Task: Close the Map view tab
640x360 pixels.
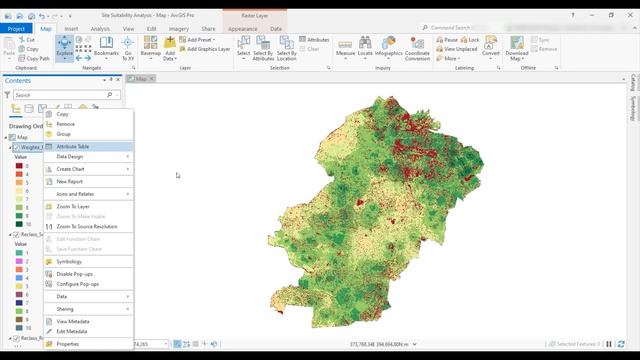Action: pos(151,79)
